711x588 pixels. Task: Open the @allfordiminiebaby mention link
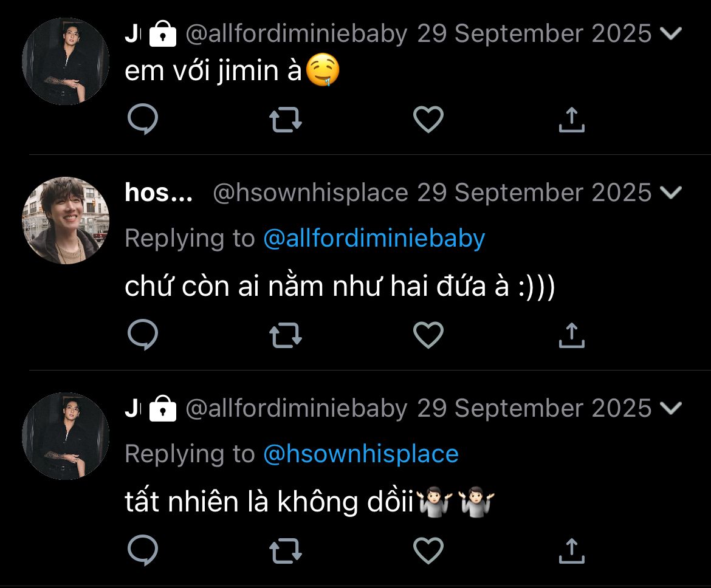point(374,238)
